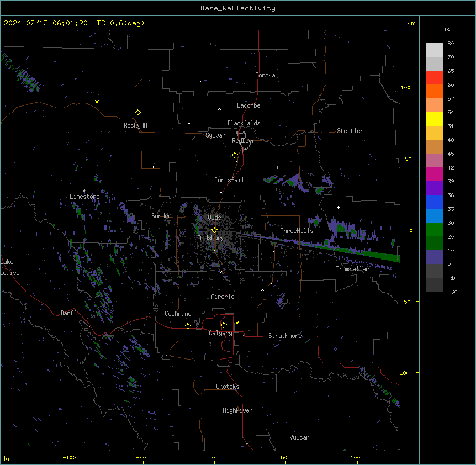The height and width of the screenshot is (465, 476).
Task: Pick the dark orange 57-60 dBZ legend swatch
Action: click(x=434, y=91)
